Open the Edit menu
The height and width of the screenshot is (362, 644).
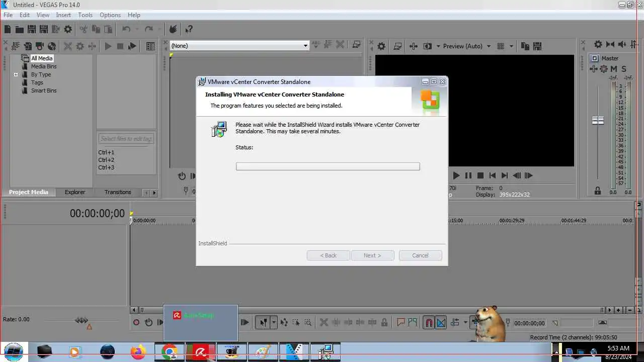pos(25,15)
